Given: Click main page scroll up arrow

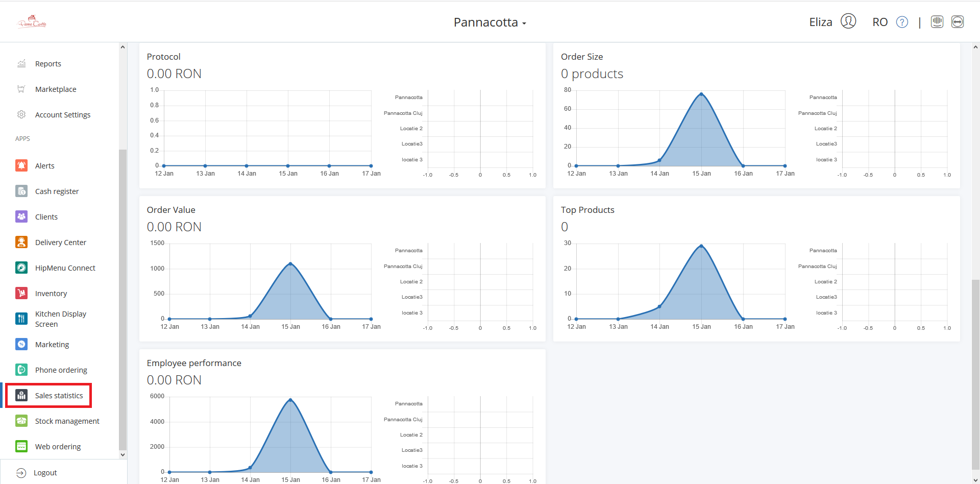Looking at the screenshot, I should coord(975,47).
